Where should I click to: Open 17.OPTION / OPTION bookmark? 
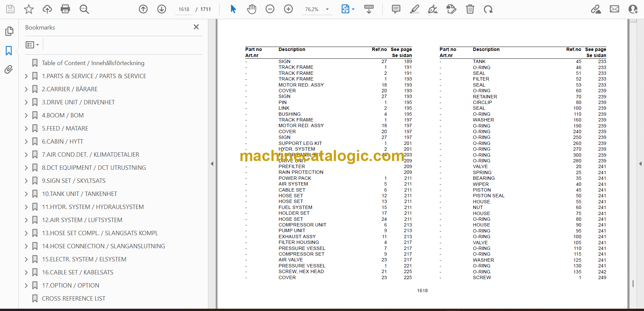pyautogui.click(x=70, y=286)
